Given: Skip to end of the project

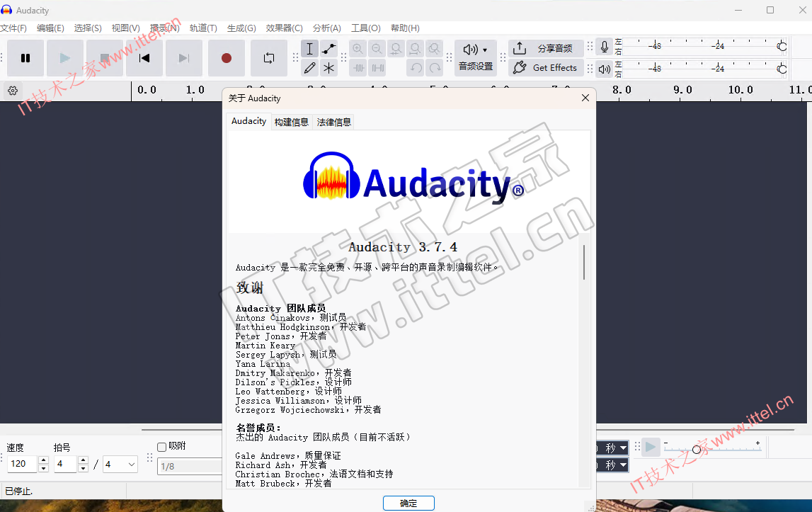Looking at the screenshot, I should click(184, 58).
